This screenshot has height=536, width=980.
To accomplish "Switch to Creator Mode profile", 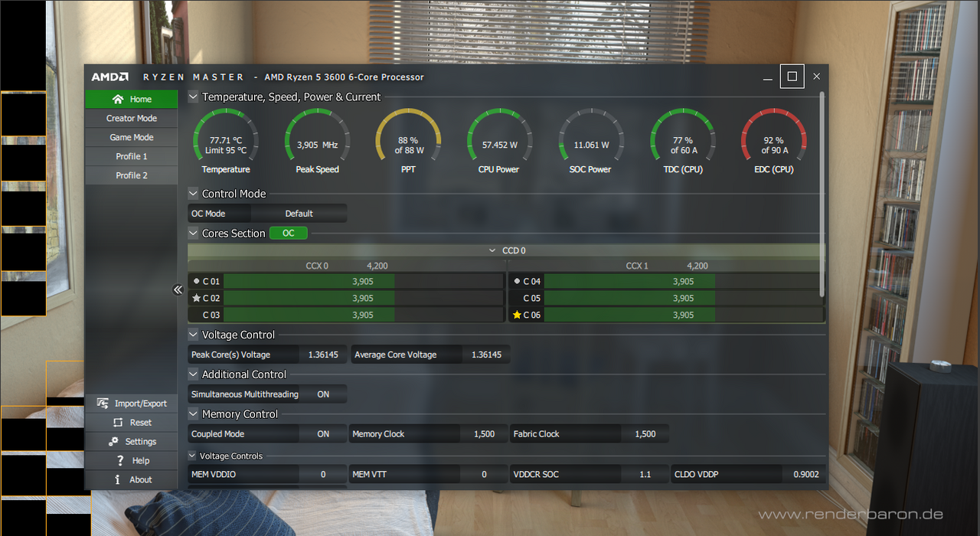I will tap(131, 118).
